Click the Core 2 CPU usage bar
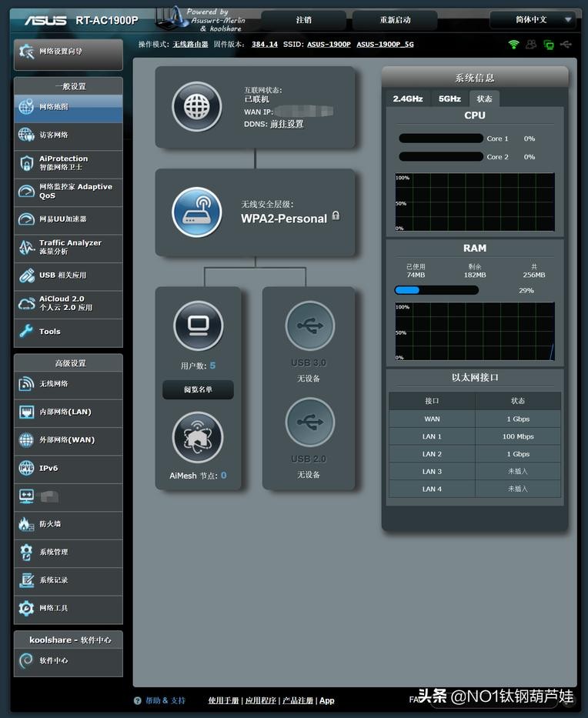The image size is (588, 718). coord(441,156)
